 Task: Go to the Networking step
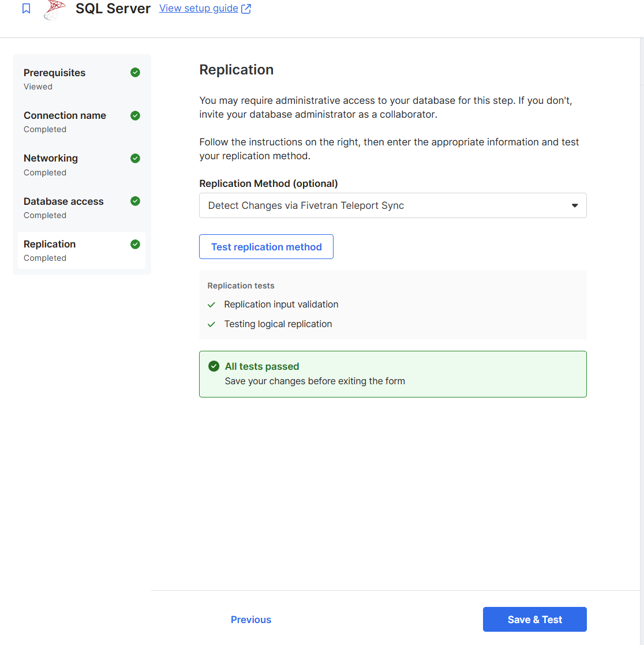(x=81, y=165)
